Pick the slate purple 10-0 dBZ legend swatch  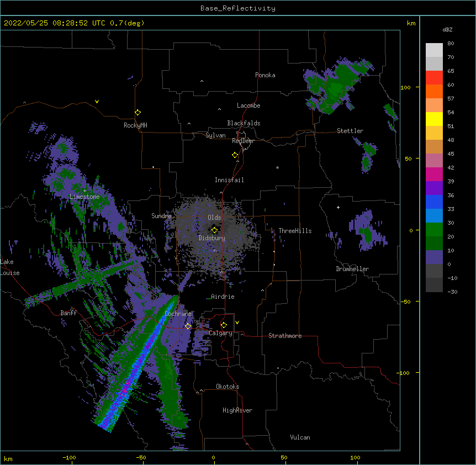click(434, 257)
